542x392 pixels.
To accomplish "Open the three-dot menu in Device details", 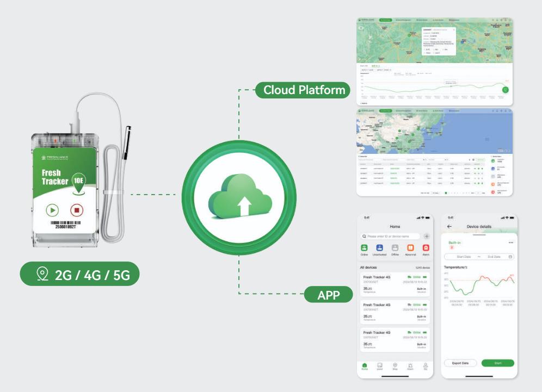I will click(511, 243).
